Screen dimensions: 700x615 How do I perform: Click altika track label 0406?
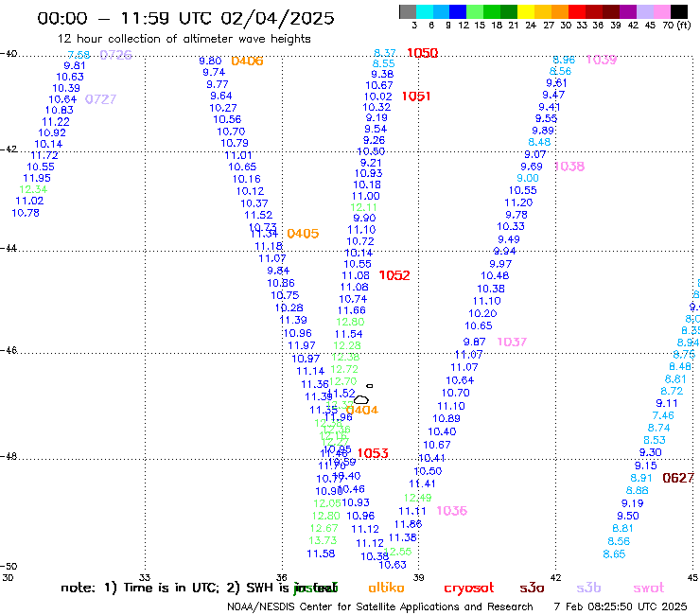coord(247,61)
